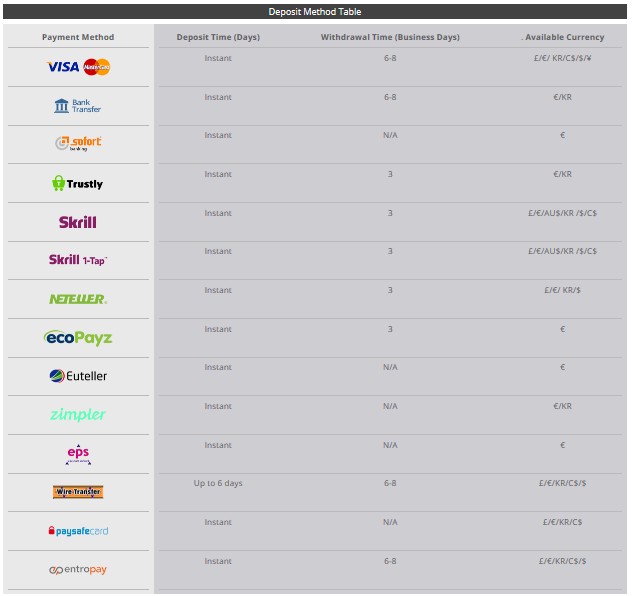Click ecoPayz row withdrawal time 3
Viewport: 632px width, 596px height.
click(390, 329)
